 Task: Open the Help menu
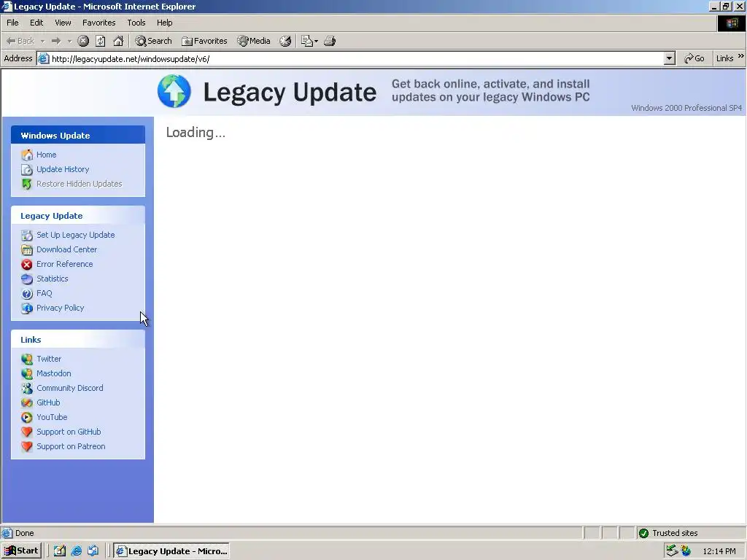click(164, 23)
